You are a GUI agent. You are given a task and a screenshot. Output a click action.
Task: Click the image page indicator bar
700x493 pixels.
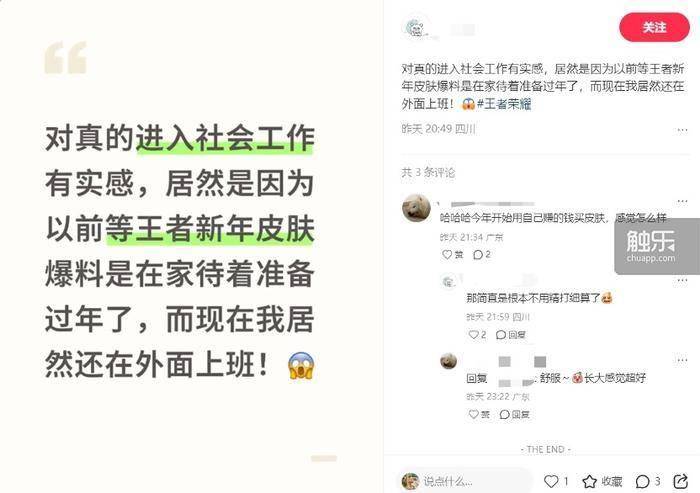pyautogui.click(x=324, y=458)
